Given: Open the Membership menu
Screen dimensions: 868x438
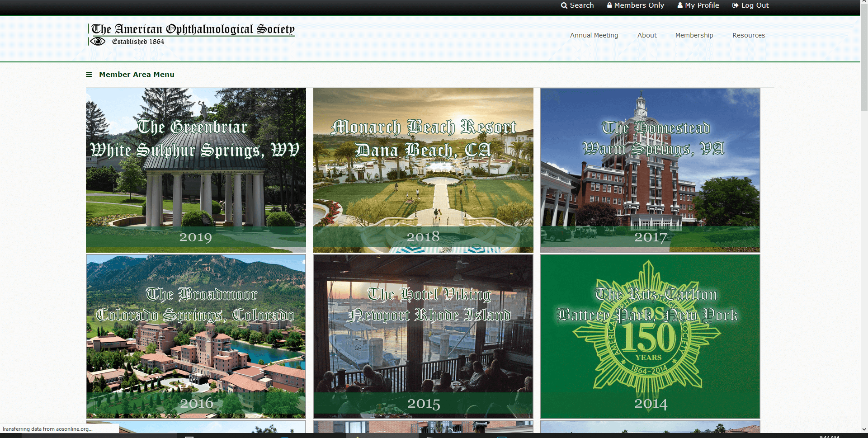Looking at the screenshot, I should 694,35.
